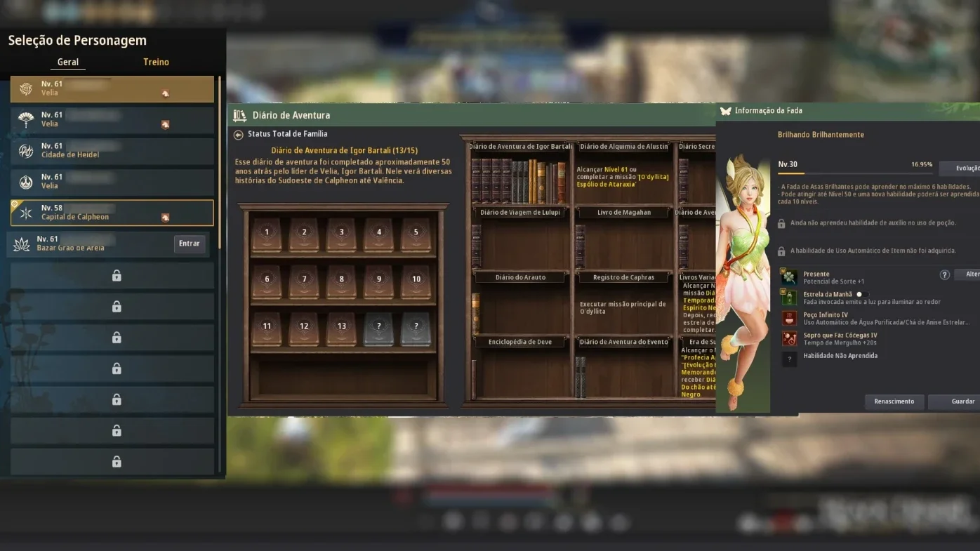The height and width of the screenshot is (551, 980).
Task: Open the Registro de Caphras shelf
Action: (623, 303)
